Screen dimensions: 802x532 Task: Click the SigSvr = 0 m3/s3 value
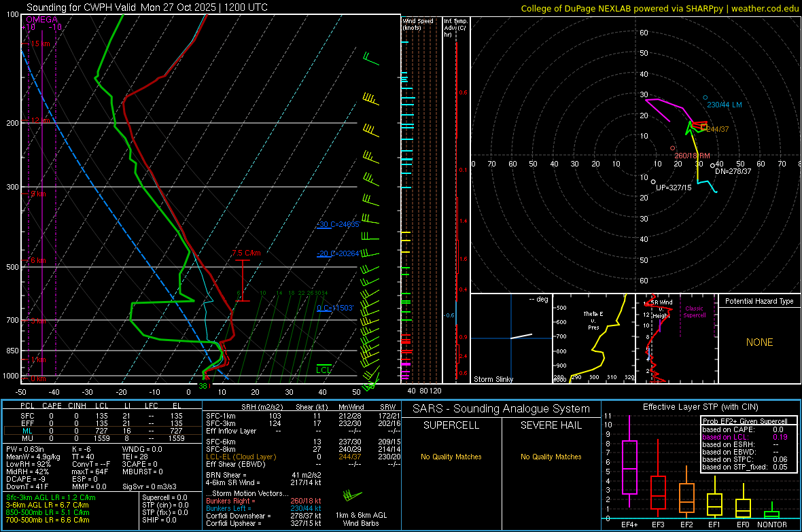[x=150, y=486]
